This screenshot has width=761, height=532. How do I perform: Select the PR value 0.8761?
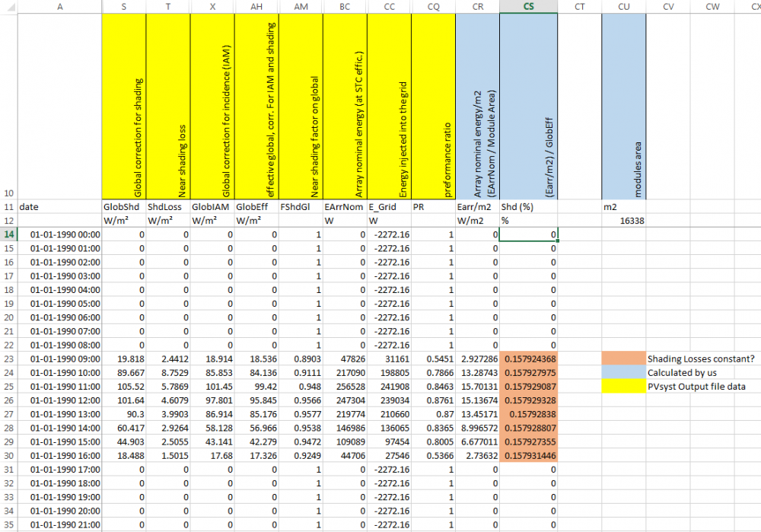(433, 400)
